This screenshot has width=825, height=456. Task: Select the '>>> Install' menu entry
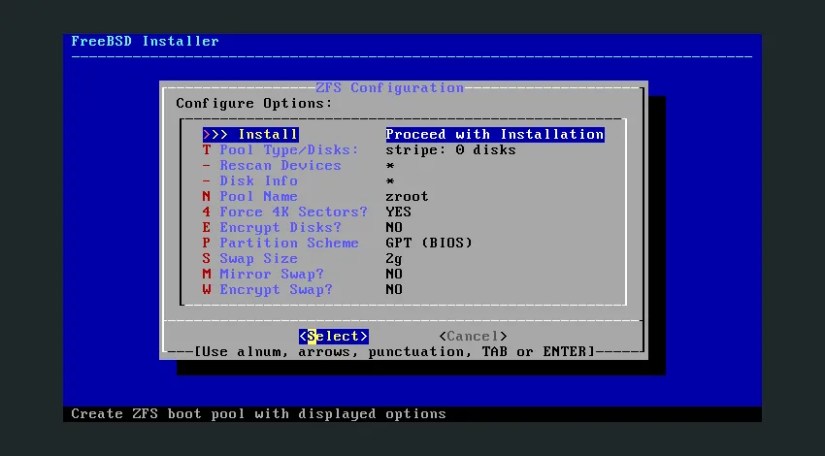pos(250,135)
